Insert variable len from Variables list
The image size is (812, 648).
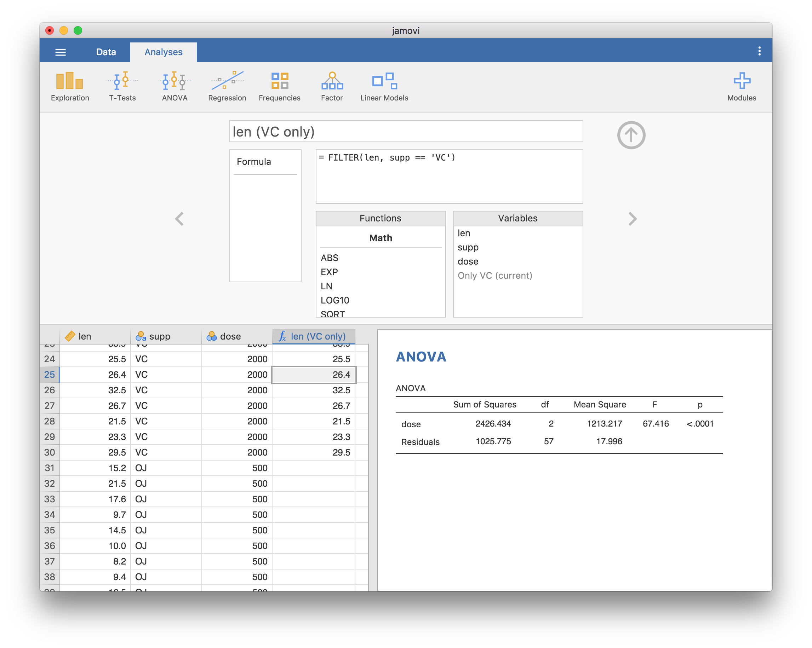tap(464, 233)
